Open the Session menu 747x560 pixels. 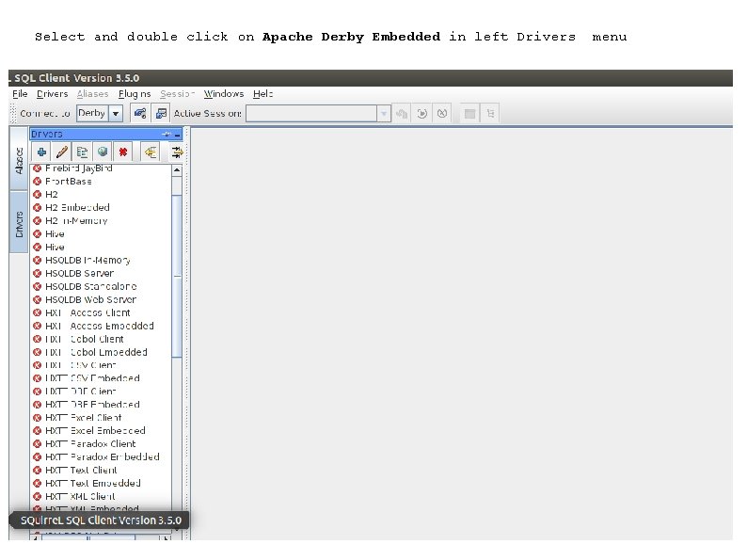pyautogui.click(x=177, y=94)
